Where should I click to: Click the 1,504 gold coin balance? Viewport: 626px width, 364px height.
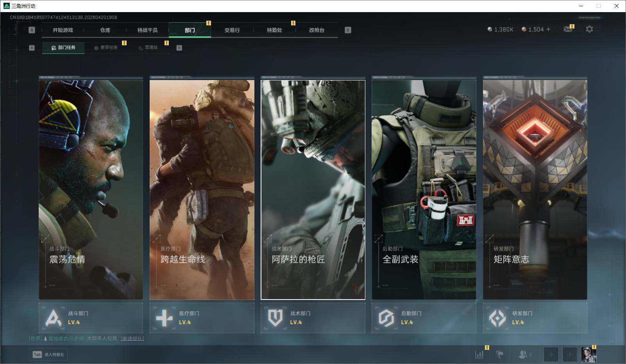pyautogui.click(x=533, y=29)
